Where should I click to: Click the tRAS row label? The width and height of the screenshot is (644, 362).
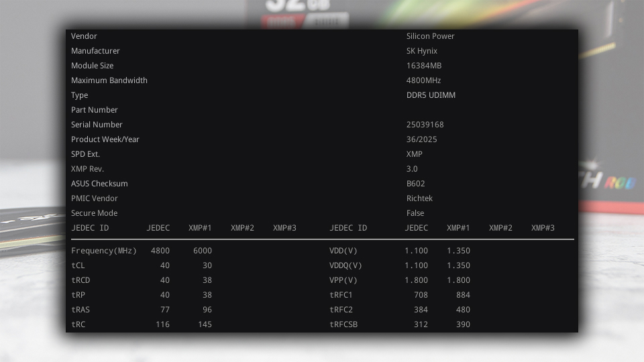[x=80, y=310]
